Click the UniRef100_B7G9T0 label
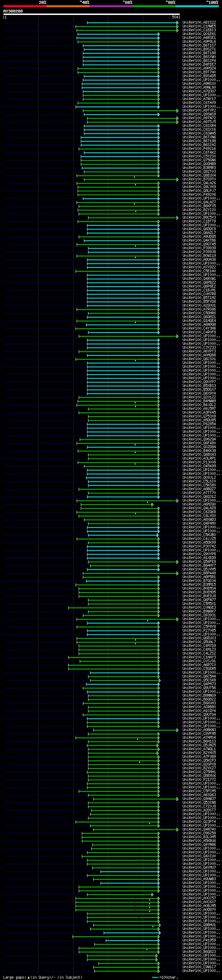This screenshot has width=222, height=980. click(x=199, y=179)
